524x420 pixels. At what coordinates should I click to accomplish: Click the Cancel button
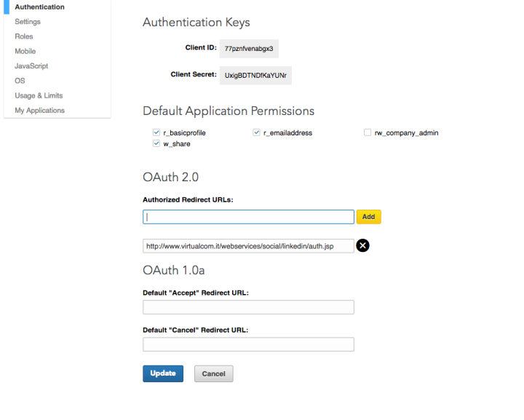click(213, 373)
